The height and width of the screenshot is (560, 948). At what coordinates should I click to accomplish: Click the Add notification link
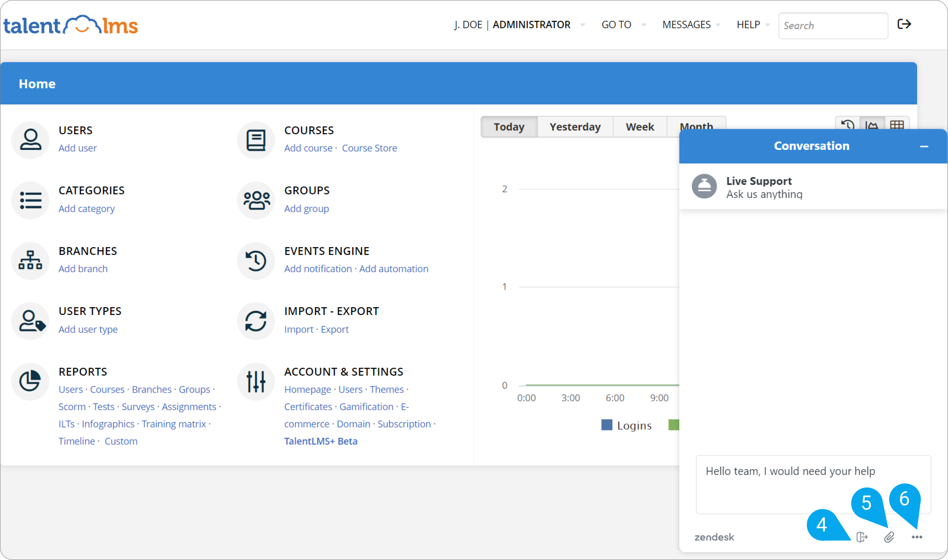(318, 269)
